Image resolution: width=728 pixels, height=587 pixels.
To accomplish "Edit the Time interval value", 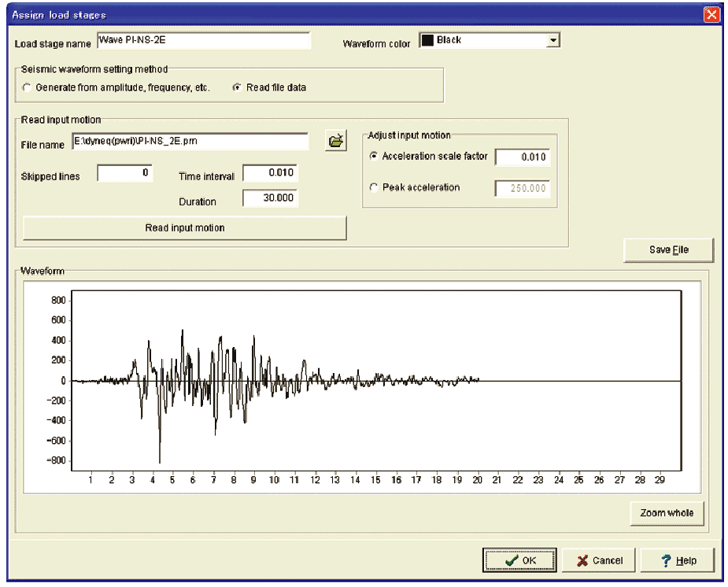I will (x=270, y=173).
